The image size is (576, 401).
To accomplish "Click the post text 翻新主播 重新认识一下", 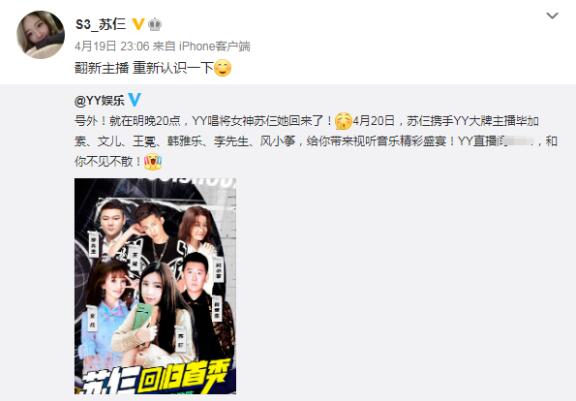I will [144, 68].
